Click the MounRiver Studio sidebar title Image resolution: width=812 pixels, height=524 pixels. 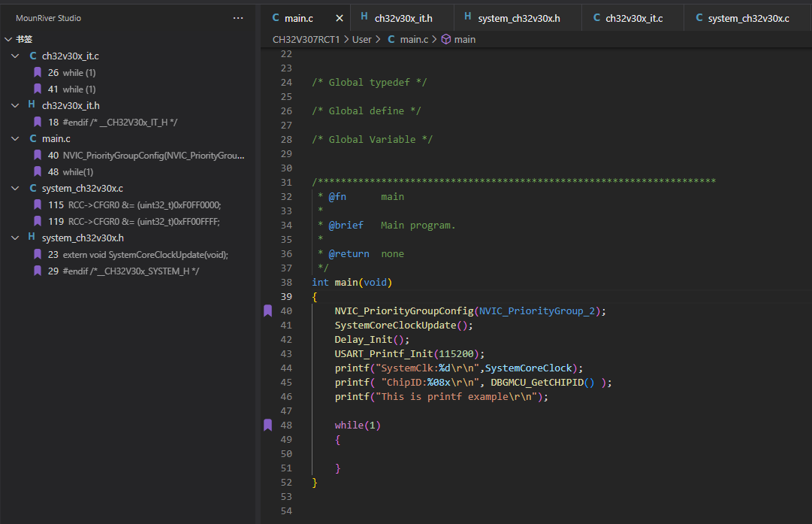[x=48, y=18]
